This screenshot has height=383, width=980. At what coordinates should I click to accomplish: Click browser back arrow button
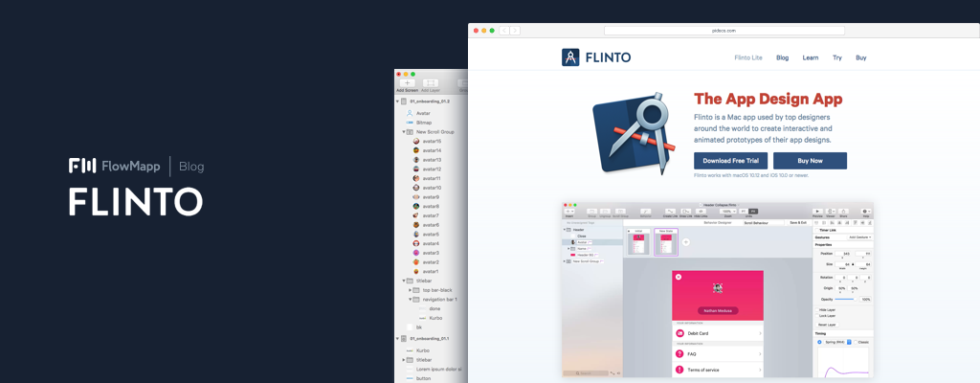coord(503,30)
